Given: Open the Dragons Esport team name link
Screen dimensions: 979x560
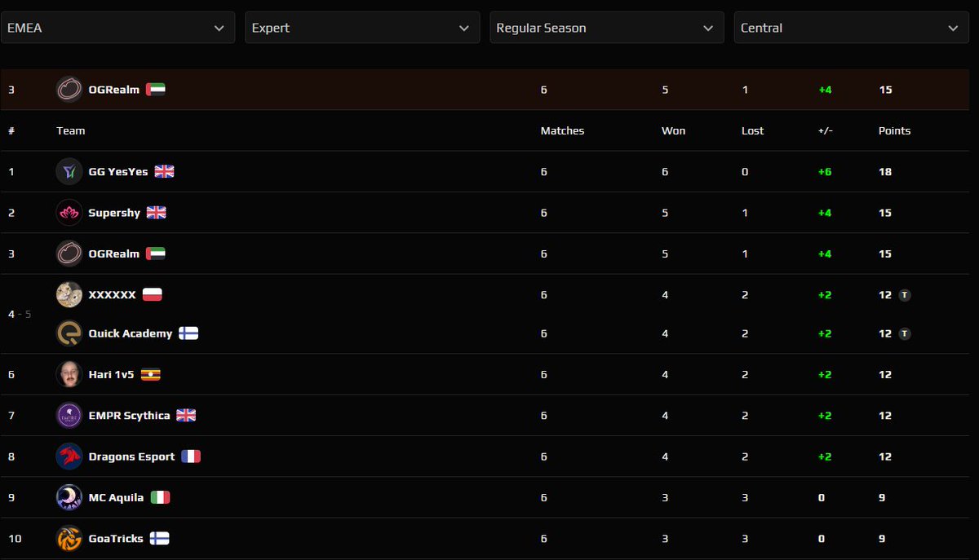Looking at the screenshot, I should pyautogui.click(x=131, y=456).
